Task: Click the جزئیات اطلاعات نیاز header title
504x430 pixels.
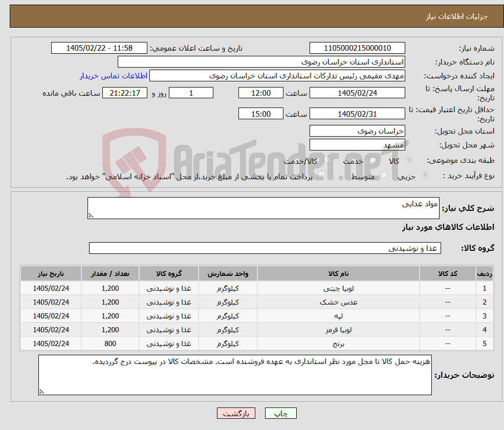Action: 457,16
